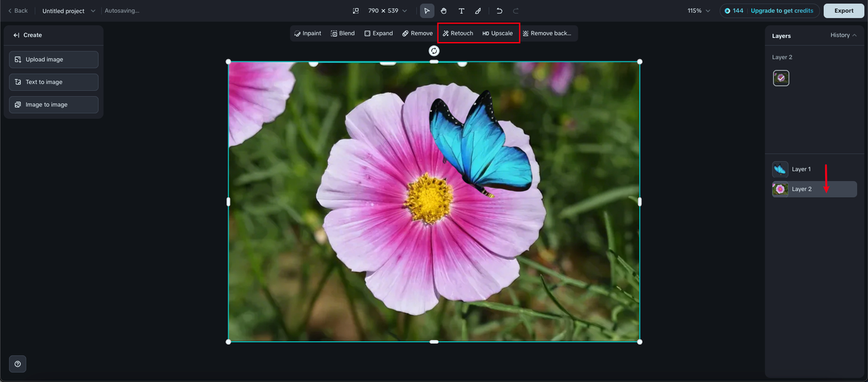Viewport: 868px width, 382px height.
Task: Select the Layer 2 flower row
Action: 814,189
